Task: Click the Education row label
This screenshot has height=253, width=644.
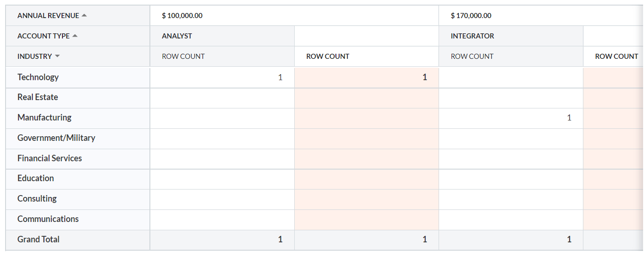Action: click(x=36, y=178)
